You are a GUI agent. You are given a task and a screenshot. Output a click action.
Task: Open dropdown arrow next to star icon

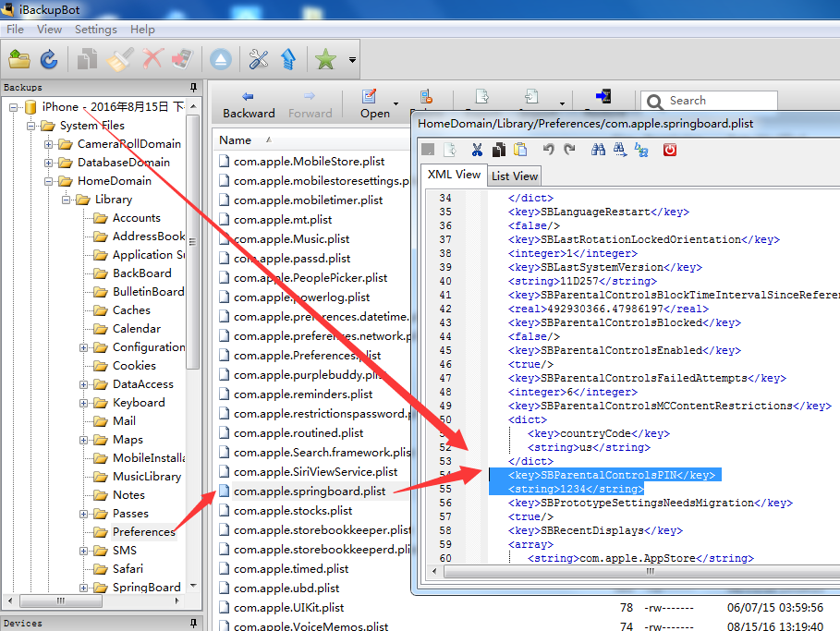(x=352, y=61)
